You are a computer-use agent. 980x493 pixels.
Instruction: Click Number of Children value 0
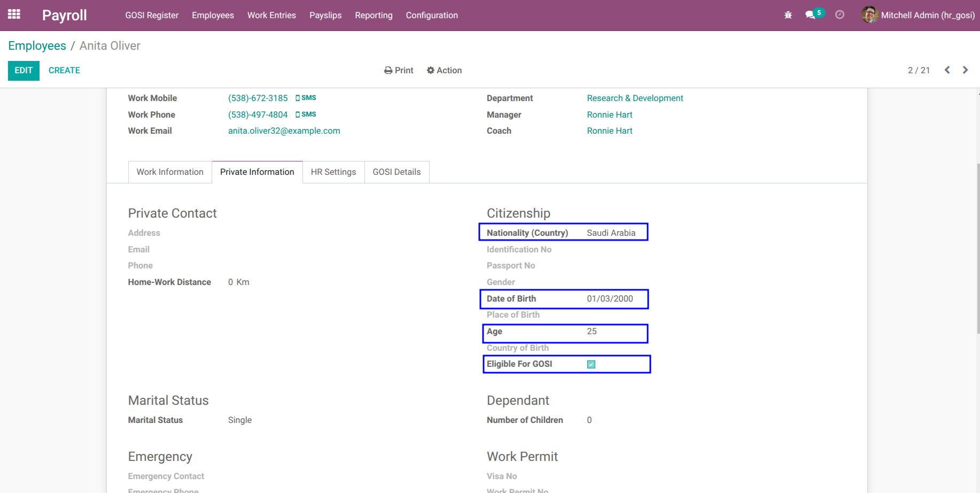pyautogui.click(x=589, y=420)
